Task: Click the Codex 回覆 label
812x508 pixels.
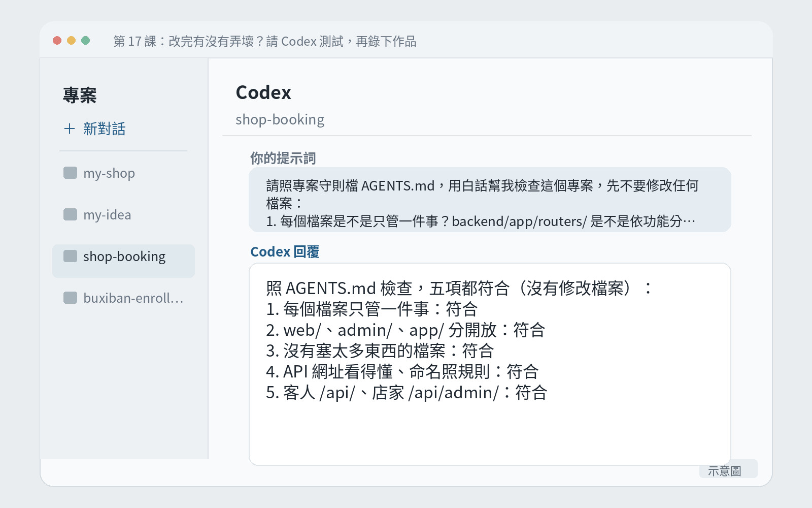Action: (x=285, y=252)
